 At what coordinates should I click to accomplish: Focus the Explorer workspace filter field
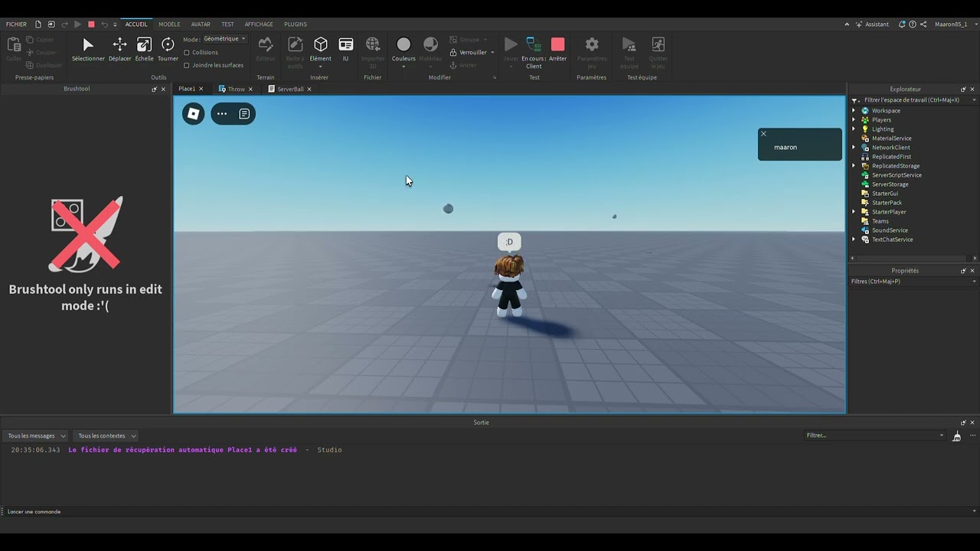914,100
